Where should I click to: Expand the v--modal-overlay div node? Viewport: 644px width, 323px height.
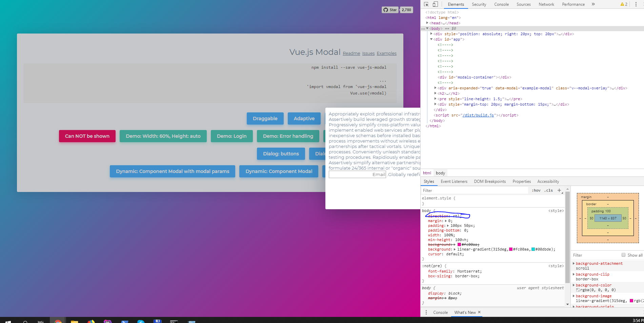point(435,88)
